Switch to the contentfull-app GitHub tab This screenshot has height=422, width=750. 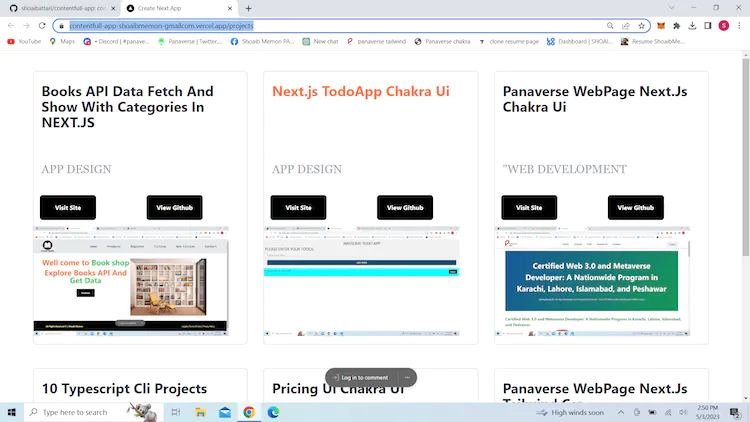point(60,7)
